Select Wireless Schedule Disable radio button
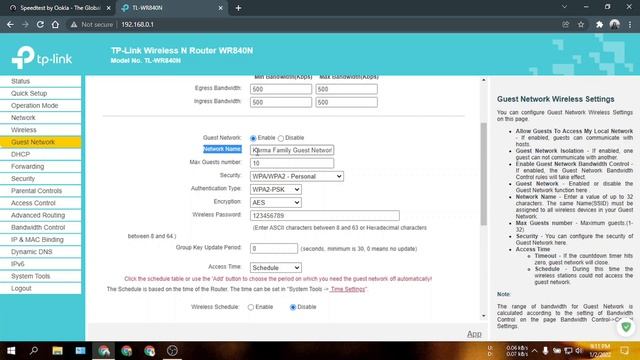Image resolution: width=640 pixels, height=360 pixels. coord(293,307)
